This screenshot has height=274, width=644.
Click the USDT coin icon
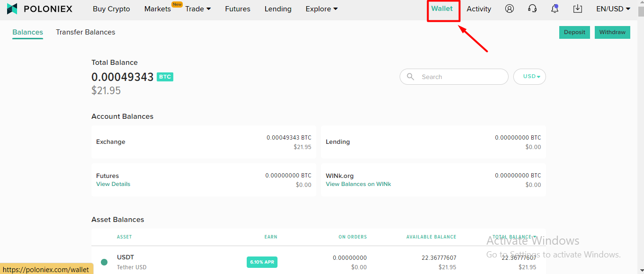104,262
